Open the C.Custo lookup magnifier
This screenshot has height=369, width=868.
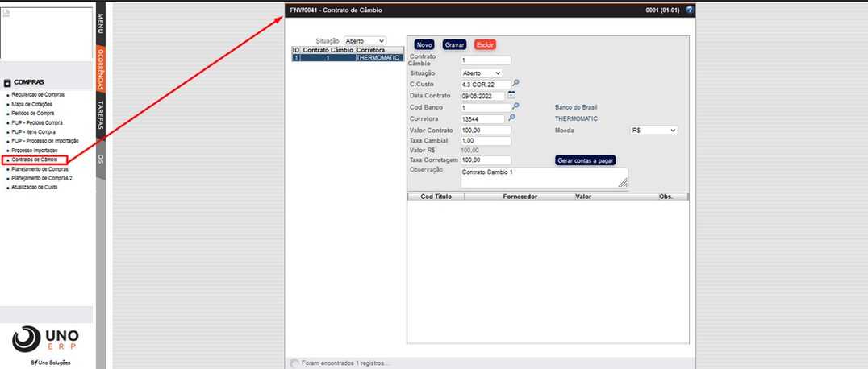point(516,83)
